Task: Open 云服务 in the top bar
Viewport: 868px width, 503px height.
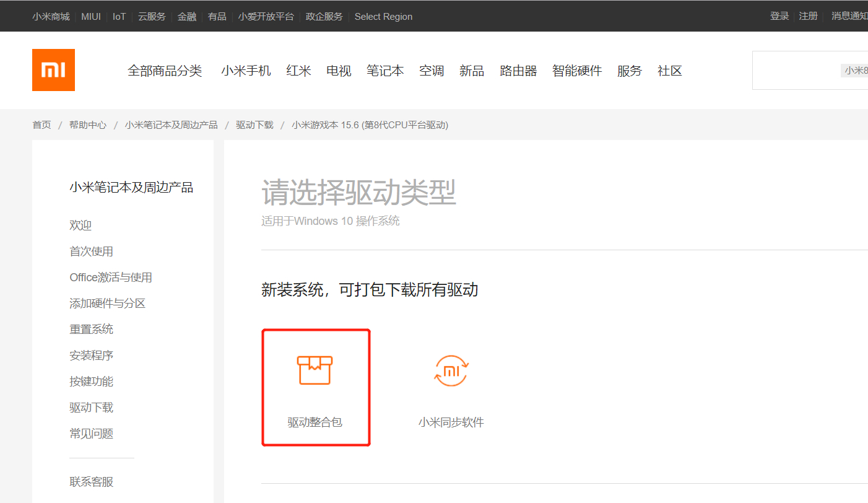Action: tap(152, 17)
